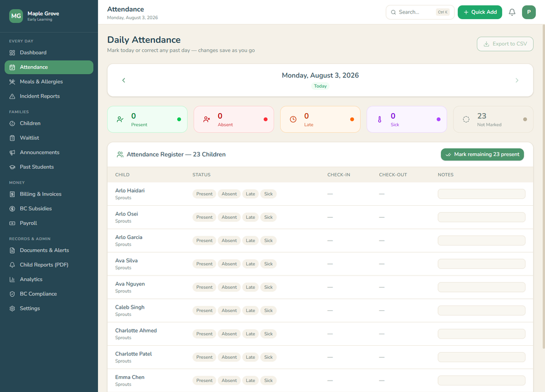Open Dashboard from the sidebar
The image size is (545, 392).
(49, 53)
